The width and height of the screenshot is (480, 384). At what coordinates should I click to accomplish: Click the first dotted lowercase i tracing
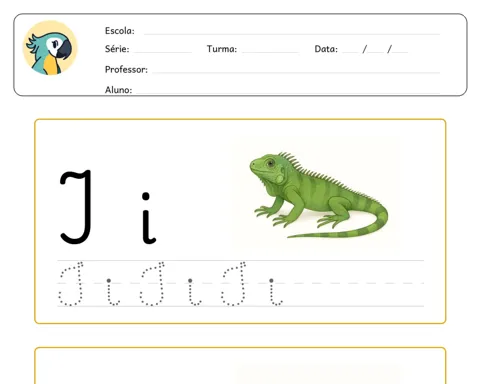[113, 292]
